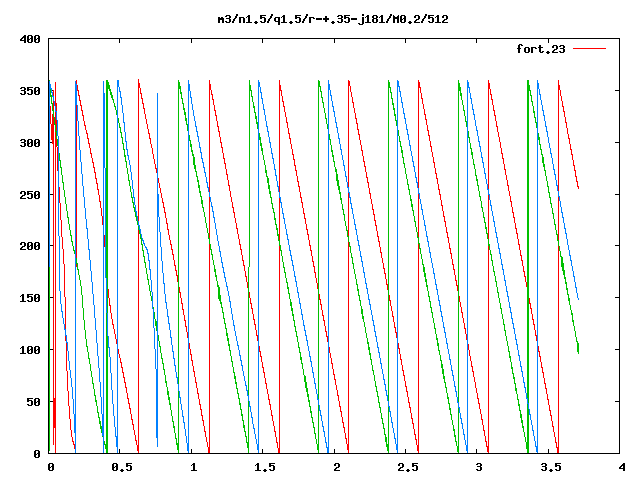Click the y-axis label 50
Image resolution: width=640 pixels, height=480 pixels.
coord(33,402)
